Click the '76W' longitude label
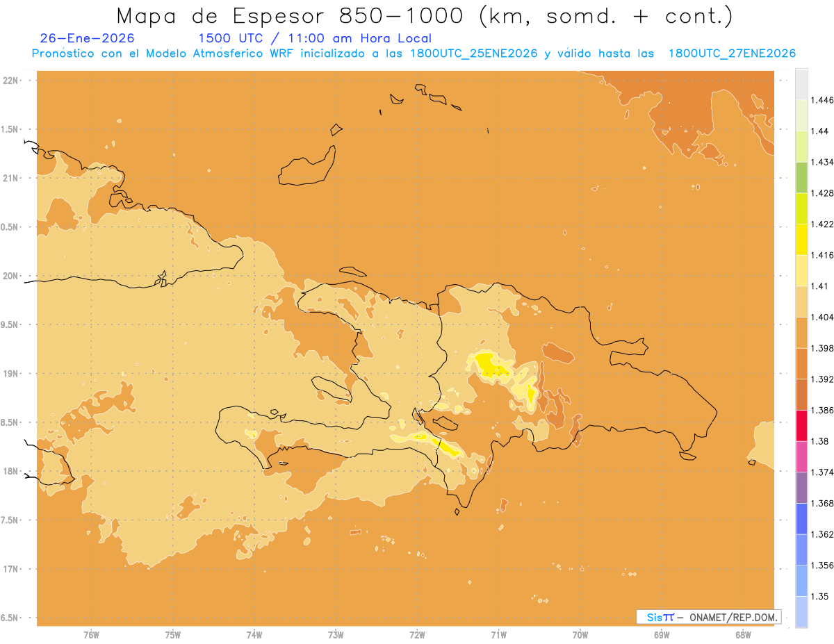Viewport: 834px width, 644px height. 91,635
